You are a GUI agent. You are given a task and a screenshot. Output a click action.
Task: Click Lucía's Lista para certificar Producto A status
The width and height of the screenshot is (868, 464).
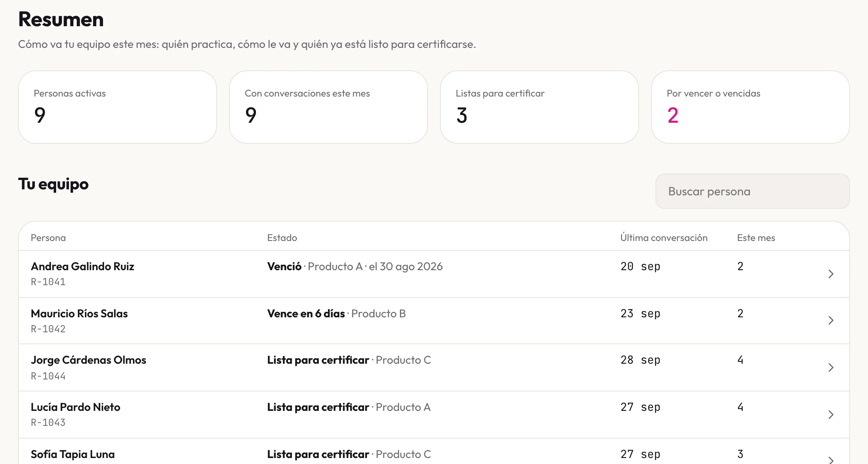point(349,407)
